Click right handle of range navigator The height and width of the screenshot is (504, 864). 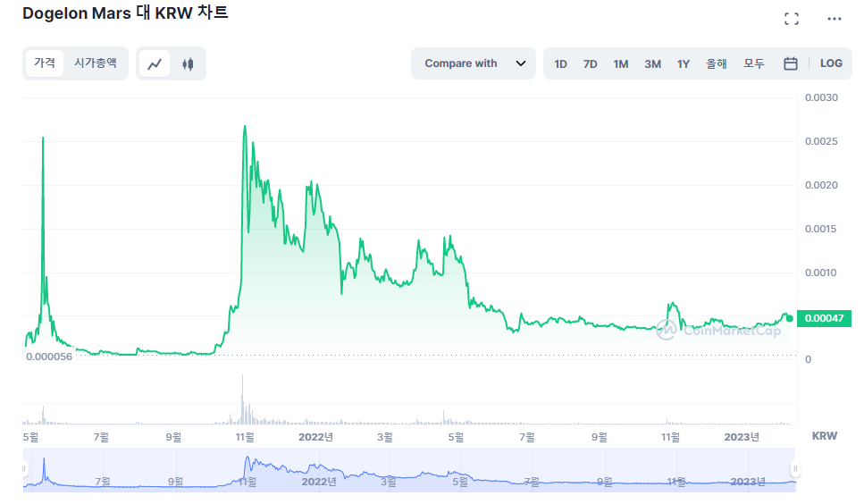795,469
